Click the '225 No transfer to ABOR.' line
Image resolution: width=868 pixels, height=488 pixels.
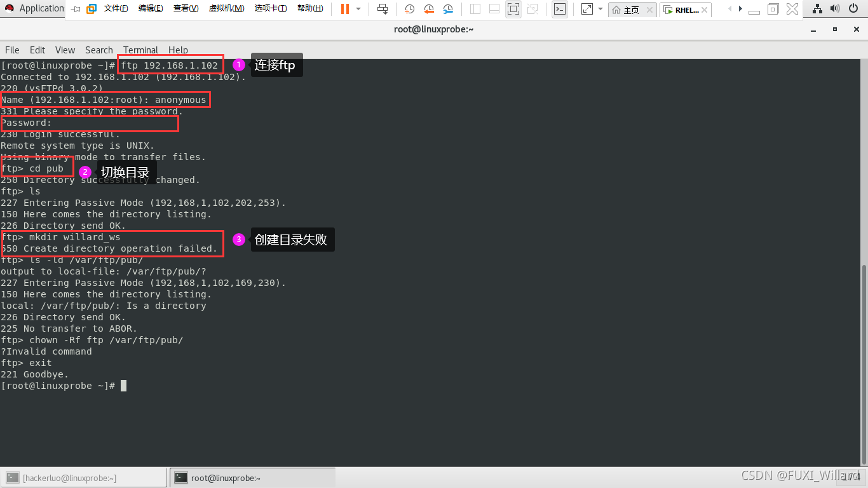69,329
